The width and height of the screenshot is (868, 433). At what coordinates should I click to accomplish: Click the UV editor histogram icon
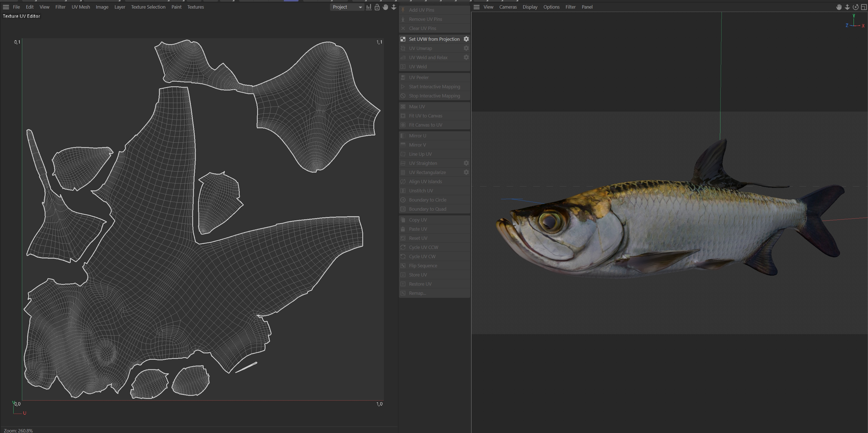pos(369,7)
